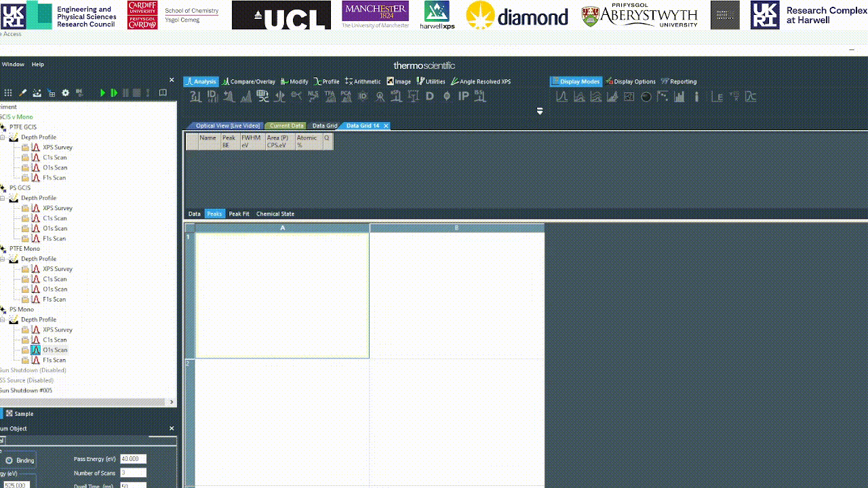
Task: Open the Utilities ribbon tab
Action: (x=431, y=81)
